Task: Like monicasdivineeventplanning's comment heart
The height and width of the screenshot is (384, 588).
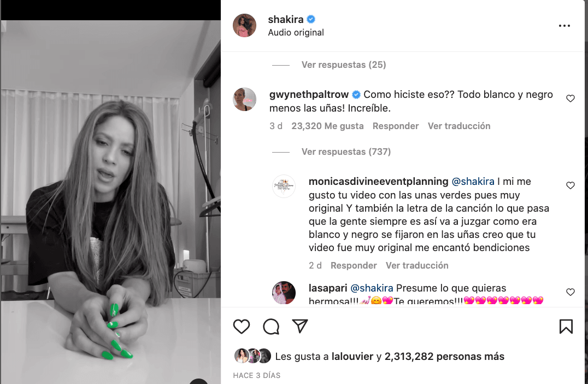Action: 571,185
